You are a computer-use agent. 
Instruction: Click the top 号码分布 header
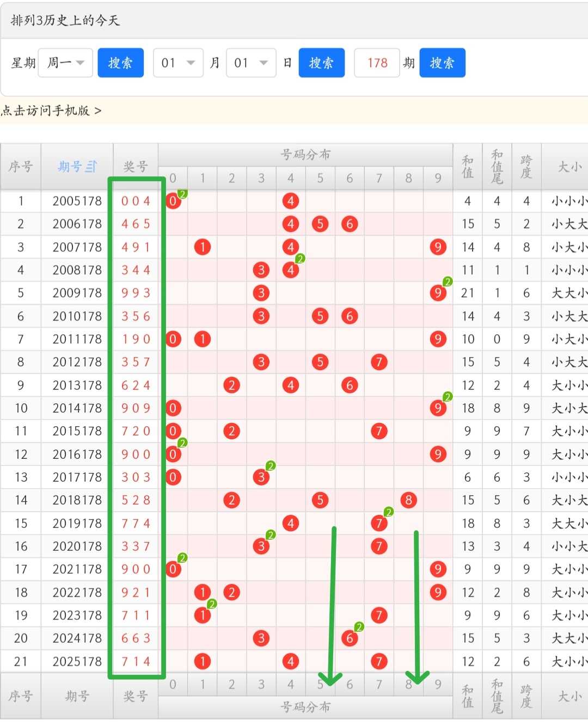(x=305, y=155)
